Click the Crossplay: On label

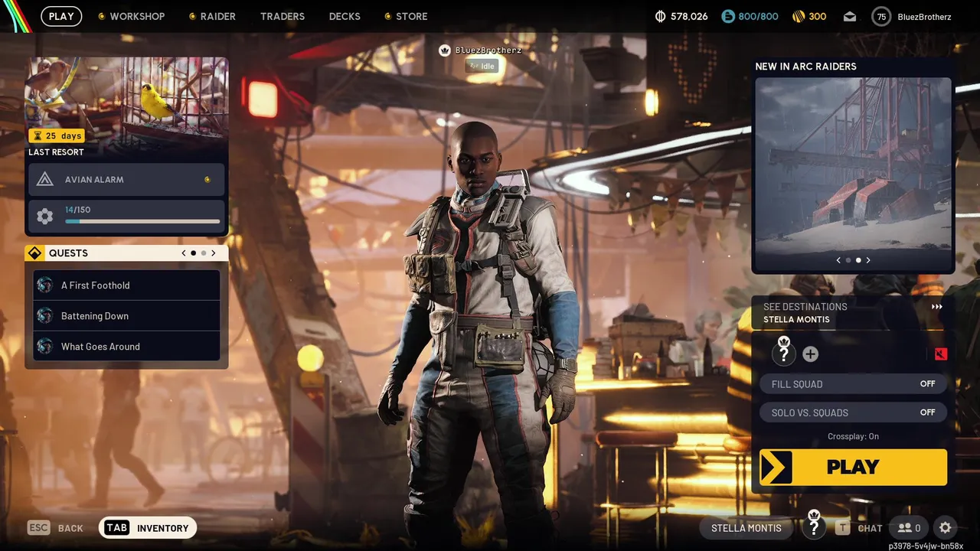coord(853,436)
